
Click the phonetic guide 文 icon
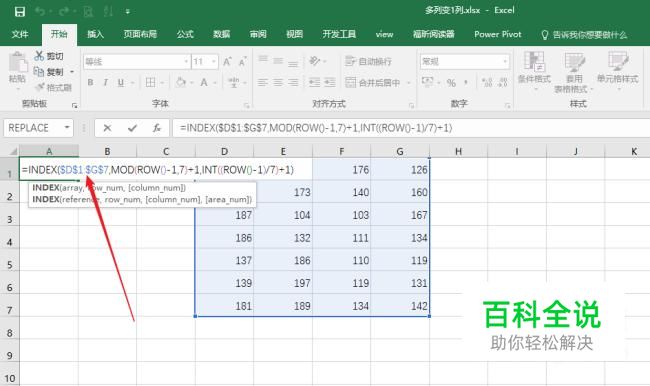pos(234,82)
